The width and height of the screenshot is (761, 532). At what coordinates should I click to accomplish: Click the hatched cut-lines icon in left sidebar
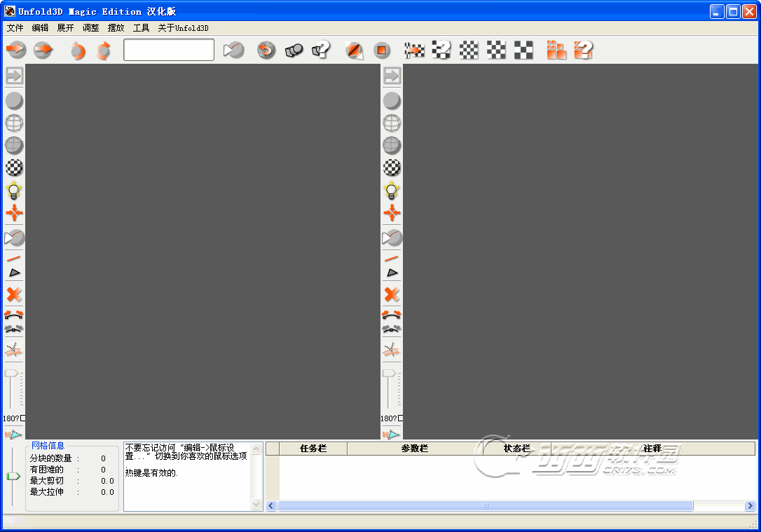tap(13, 350)
